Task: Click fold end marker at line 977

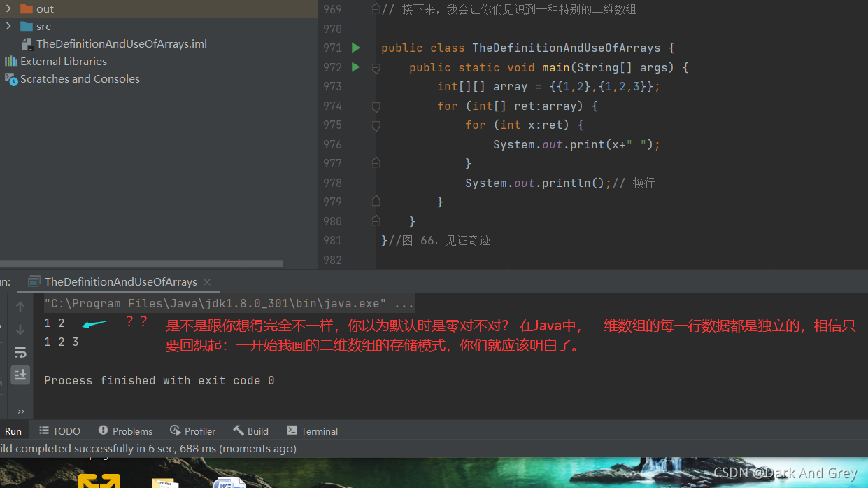Action: tap(376, 163)
